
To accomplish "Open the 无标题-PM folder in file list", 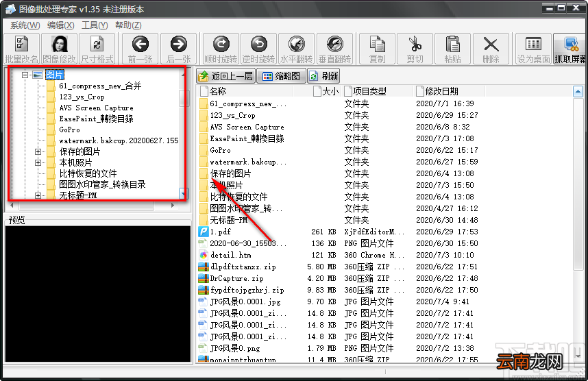I will pyautogui.click(x=228, y=220).
